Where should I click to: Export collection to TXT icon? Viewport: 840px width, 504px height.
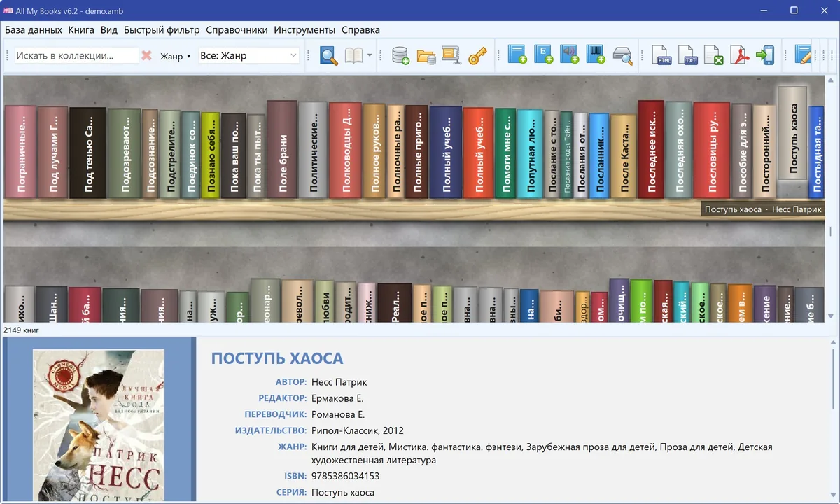click(x=688, y=55)
